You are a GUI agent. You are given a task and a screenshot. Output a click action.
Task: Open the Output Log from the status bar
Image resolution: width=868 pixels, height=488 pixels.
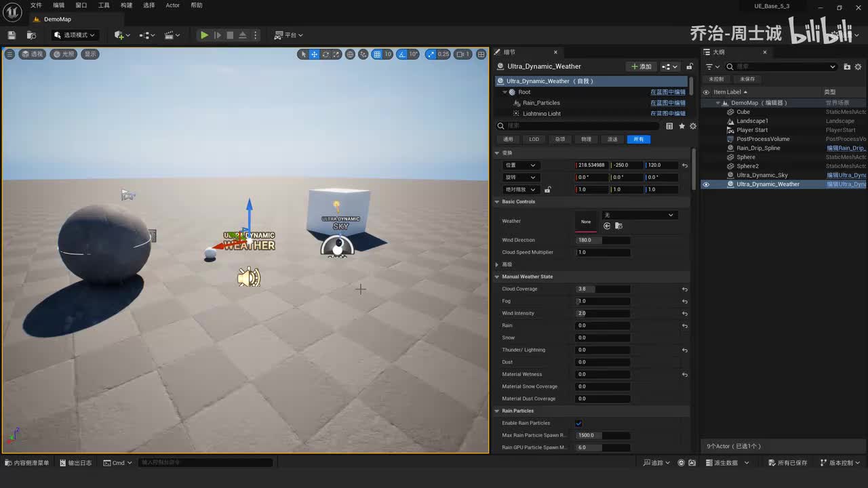76,463
